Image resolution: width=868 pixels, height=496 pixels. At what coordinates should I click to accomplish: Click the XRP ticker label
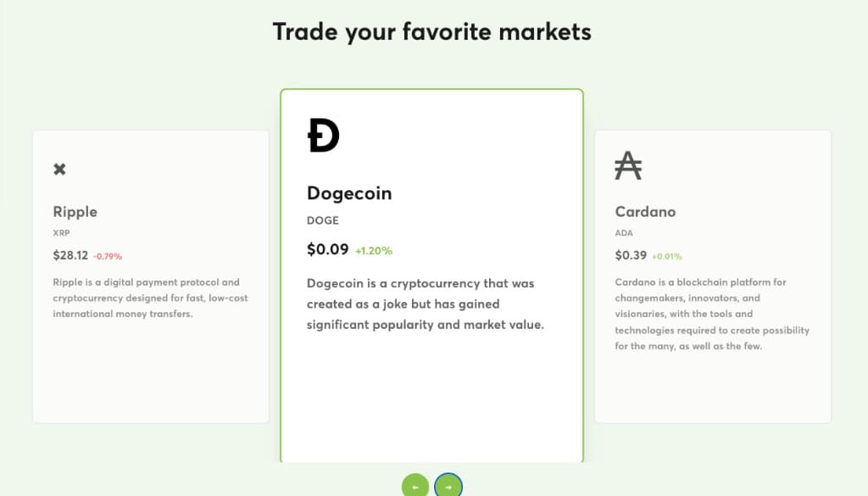click(61, 233)
